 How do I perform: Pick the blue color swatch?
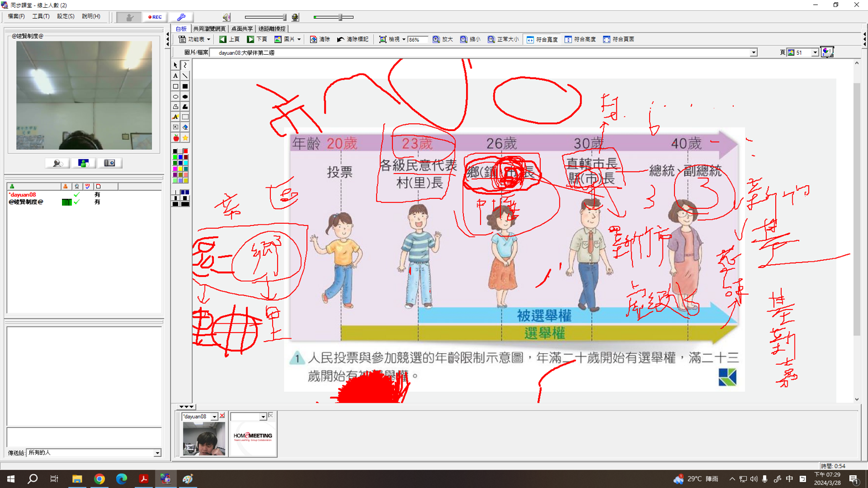pyautogui.click(x=180, y=158)
